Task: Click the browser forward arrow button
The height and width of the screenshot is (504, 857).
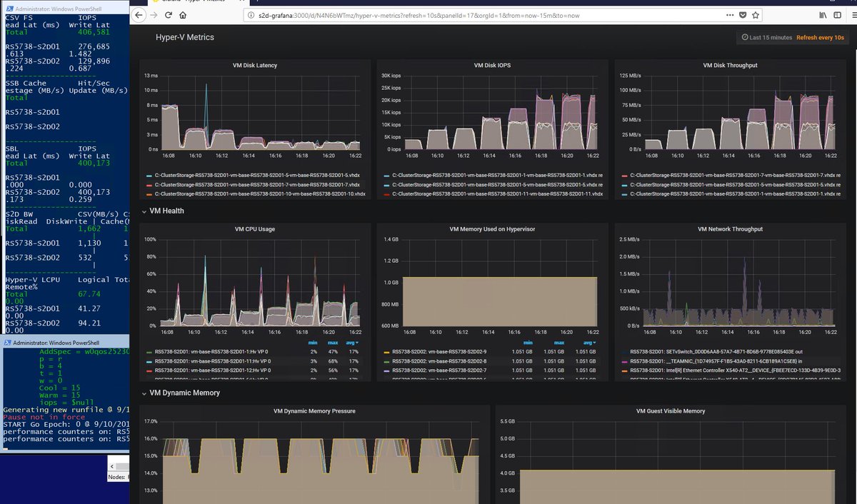Action: [x=155, y=15]
